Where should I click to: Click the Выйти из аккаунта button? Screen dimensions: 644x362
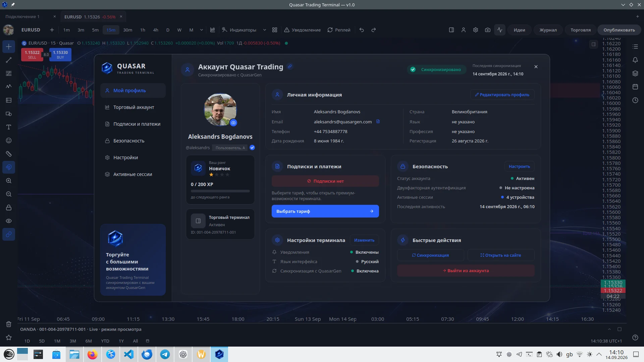tap(466, 270)
